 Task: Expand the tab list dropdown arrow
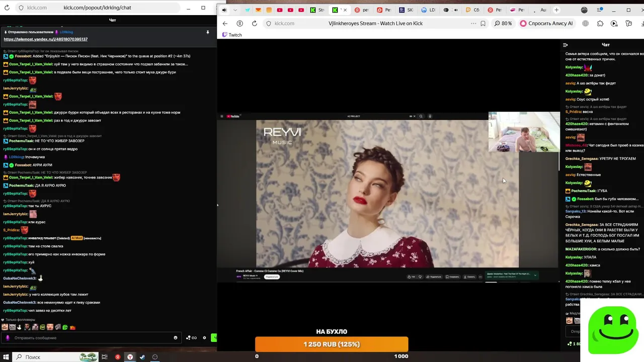[235, 10]
